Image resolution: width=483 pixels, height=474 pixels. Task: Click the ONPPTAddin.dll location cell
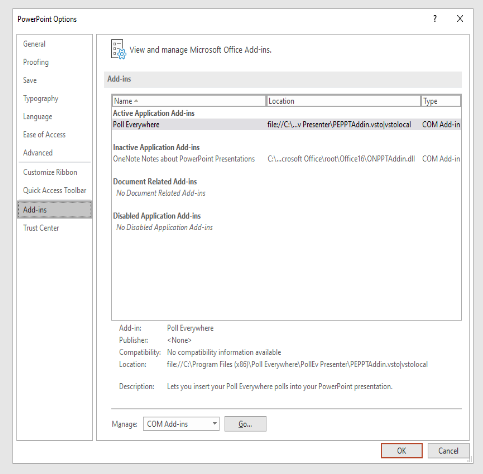coord(341,159)
